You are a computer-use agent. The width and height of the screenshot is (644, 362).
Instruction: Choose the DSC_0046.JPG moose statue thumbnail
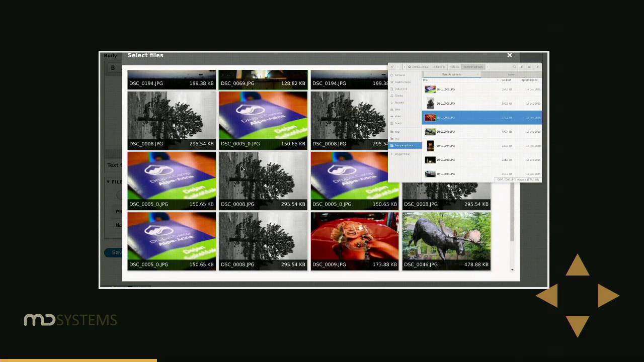pyautogui.click(x=446, y=241)
